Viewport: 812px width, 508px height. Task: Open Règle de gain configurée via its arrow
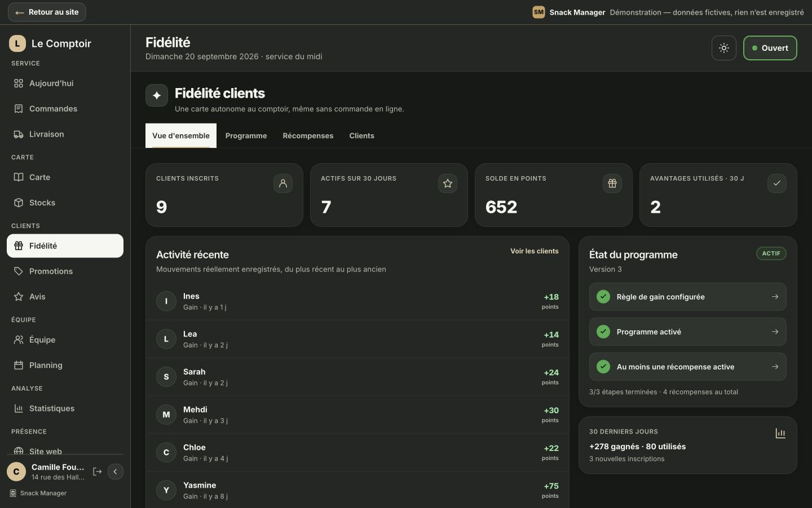775,297
